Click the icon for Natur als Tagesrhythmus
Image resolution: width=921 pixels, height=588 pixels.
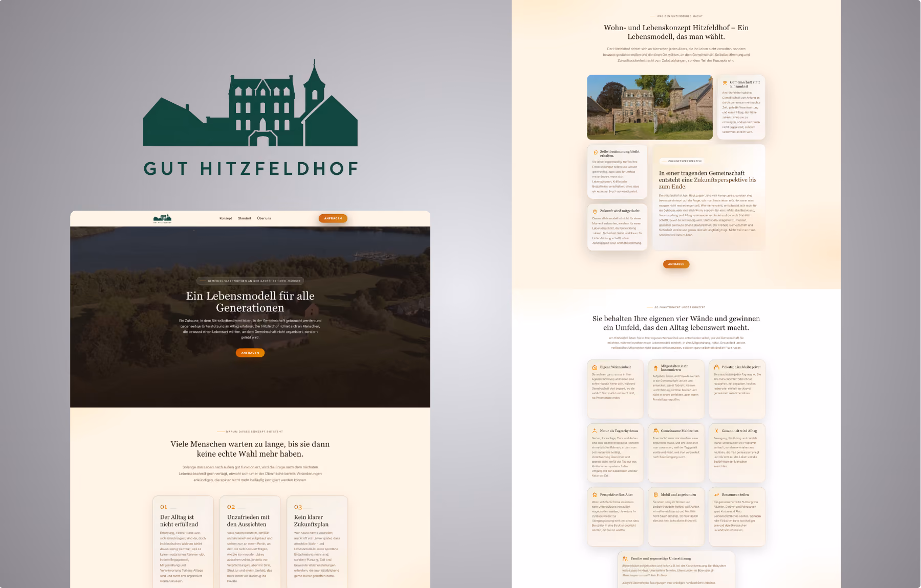click(x=595, y=431)
